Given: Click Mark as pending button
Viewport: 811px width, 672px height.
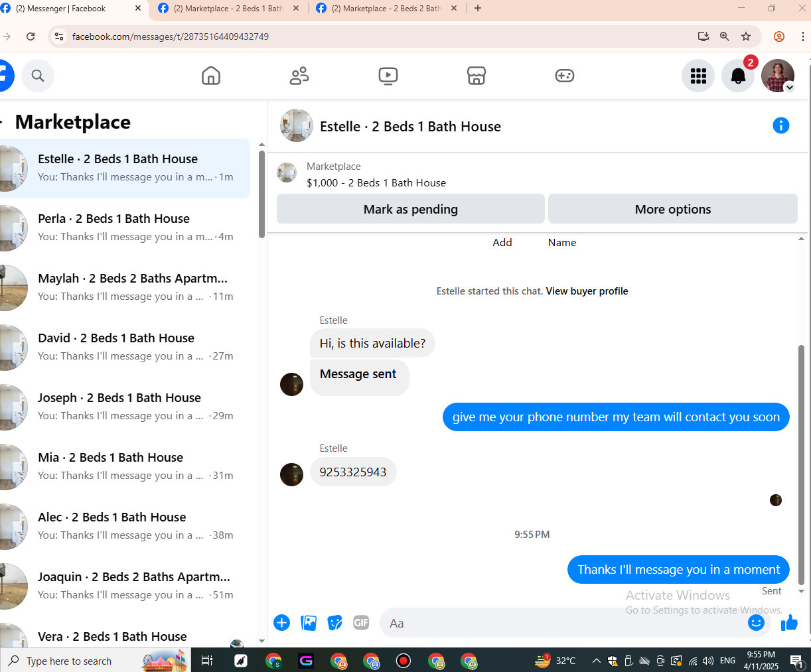Looking at the screenshot, I should pos(411,209).
